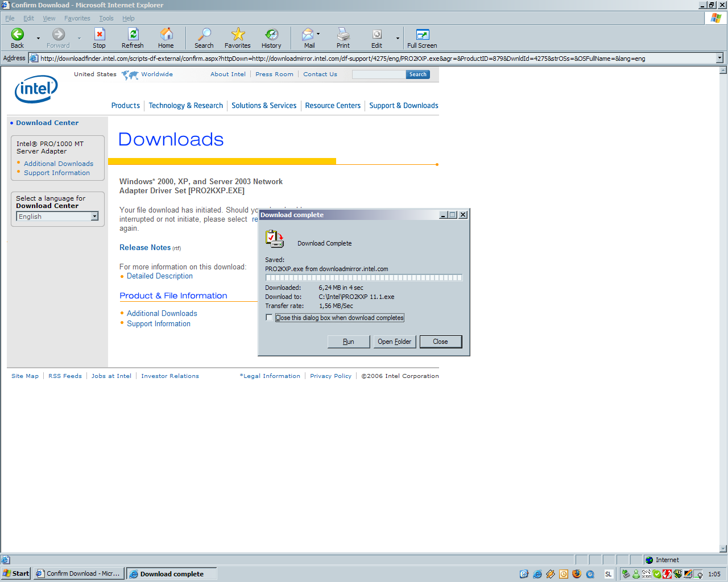Launch Internet Explorer from quick launch tray
This screenshot has height=582, width=728.
(x=537, y=574)
